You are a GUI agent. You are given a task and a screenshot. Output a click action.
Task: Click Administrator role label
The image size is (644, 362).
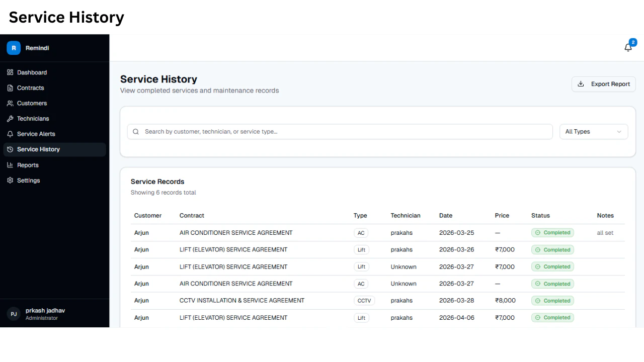pyautogui.click(x=42, y=318)
